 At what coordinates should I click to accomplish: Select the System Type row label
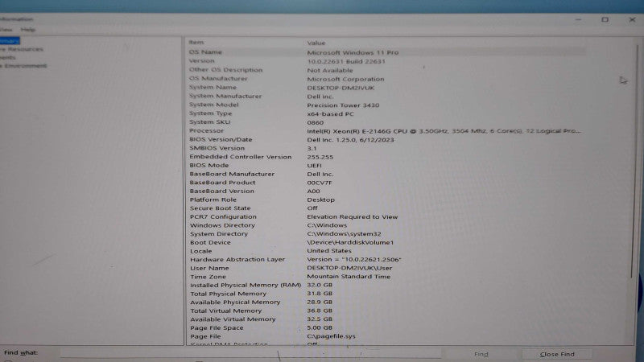tap(210, 113)
